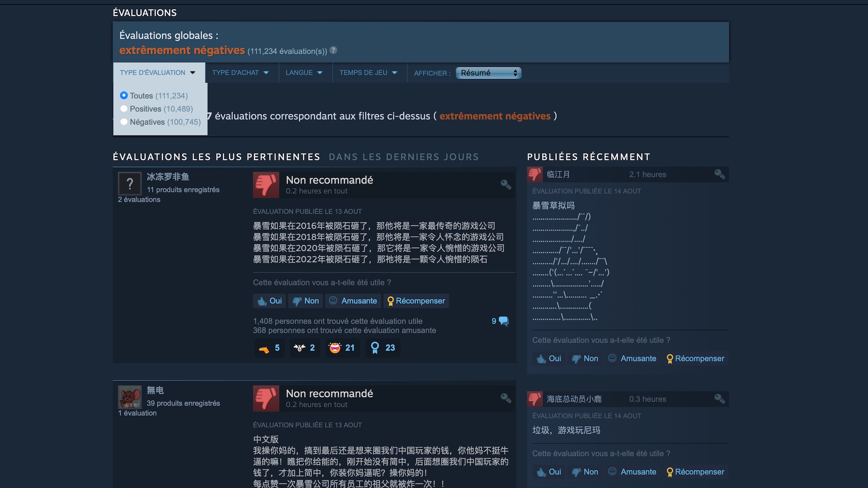The width and height of the screenshot is (868, 488).
Task: Click Amusante on the first review
Action: tap(353, 301)
